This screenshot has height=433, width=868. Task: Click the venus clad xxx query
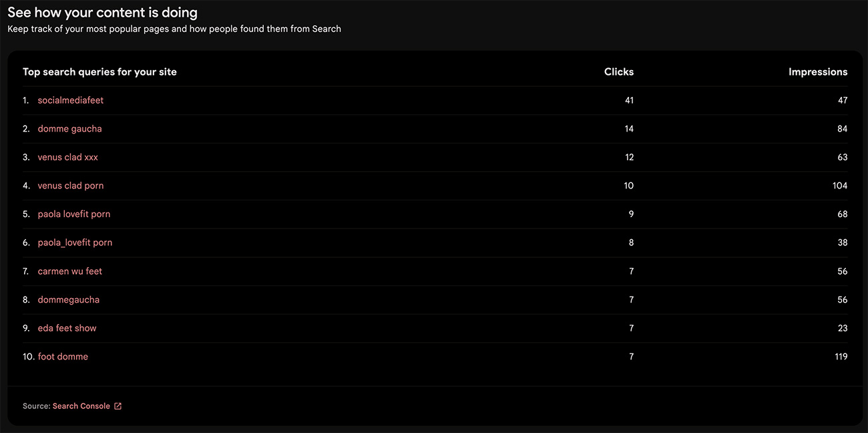click(x=68, y=158)
